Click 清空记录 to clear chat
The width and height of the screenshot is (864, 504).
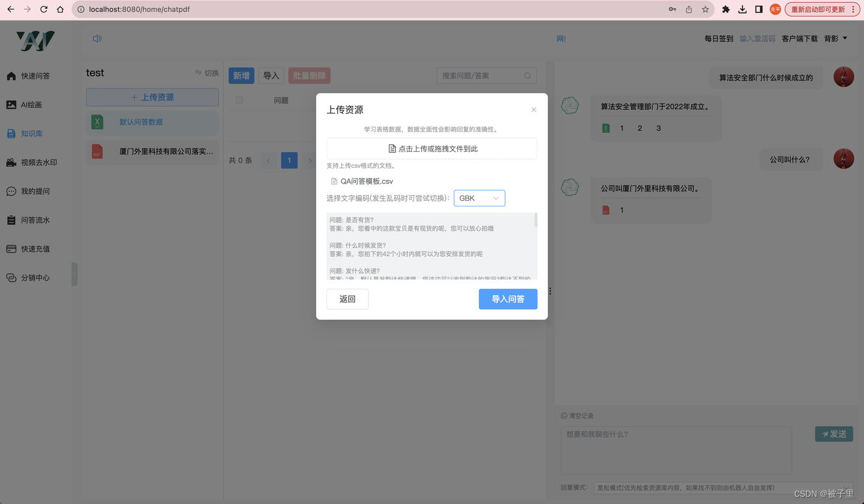(577, 416)
